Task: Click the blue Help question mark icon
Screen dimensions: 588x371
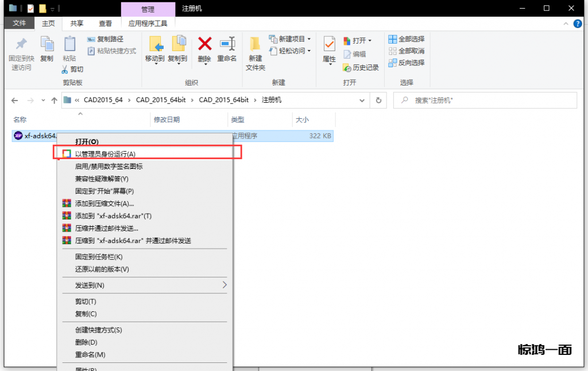Action: click(x=577, y=23)
